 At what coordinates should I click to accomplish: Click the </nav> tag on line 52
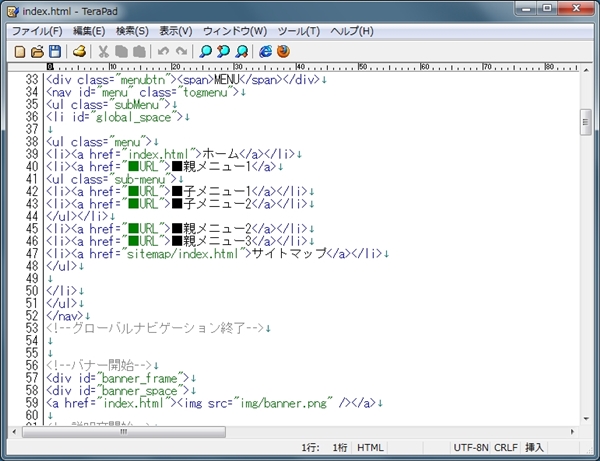pos(65,316)
